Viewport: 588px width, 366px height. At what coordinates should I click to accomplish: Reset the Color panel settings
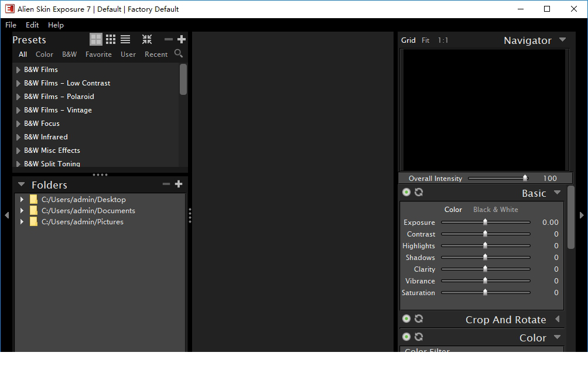click(x=419, y=337)
